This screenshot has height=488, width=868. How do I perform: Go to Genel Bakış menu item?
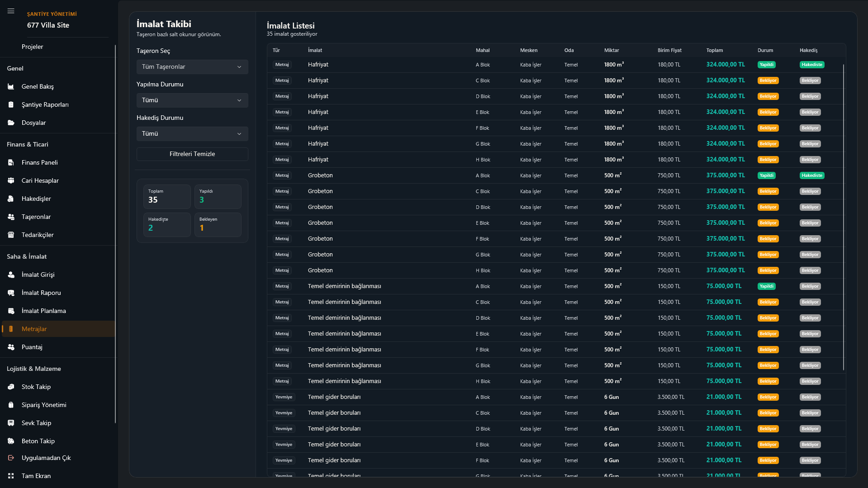38,86
